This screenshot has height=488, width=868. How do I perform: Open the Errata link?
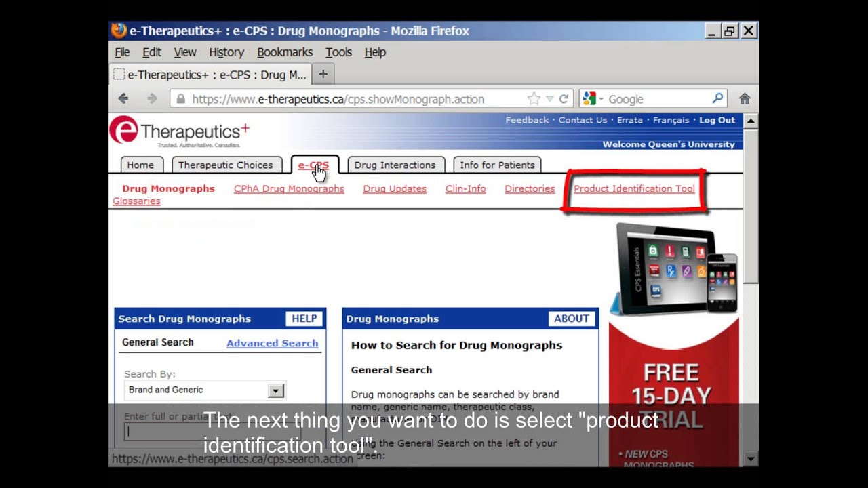[629, 120]
